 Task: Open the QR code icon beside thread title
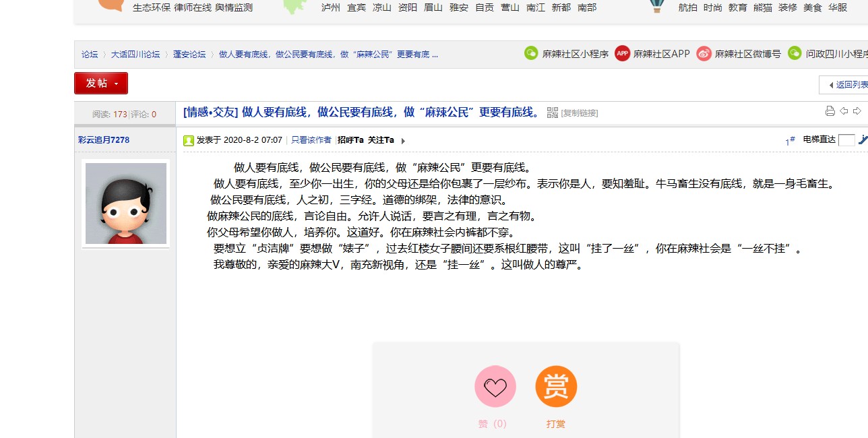pos(553,113)
